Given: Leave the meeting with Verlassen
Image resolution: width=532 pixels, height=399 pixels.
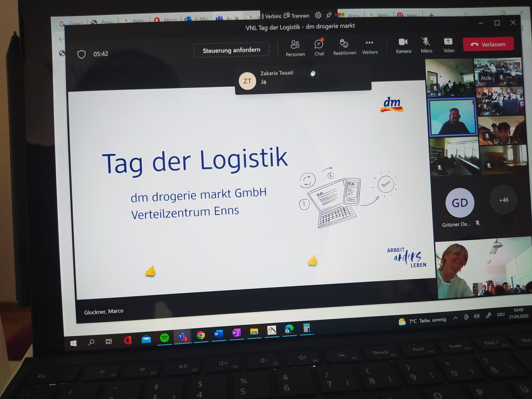Looking at the screenshot, I should click(488, 44).
